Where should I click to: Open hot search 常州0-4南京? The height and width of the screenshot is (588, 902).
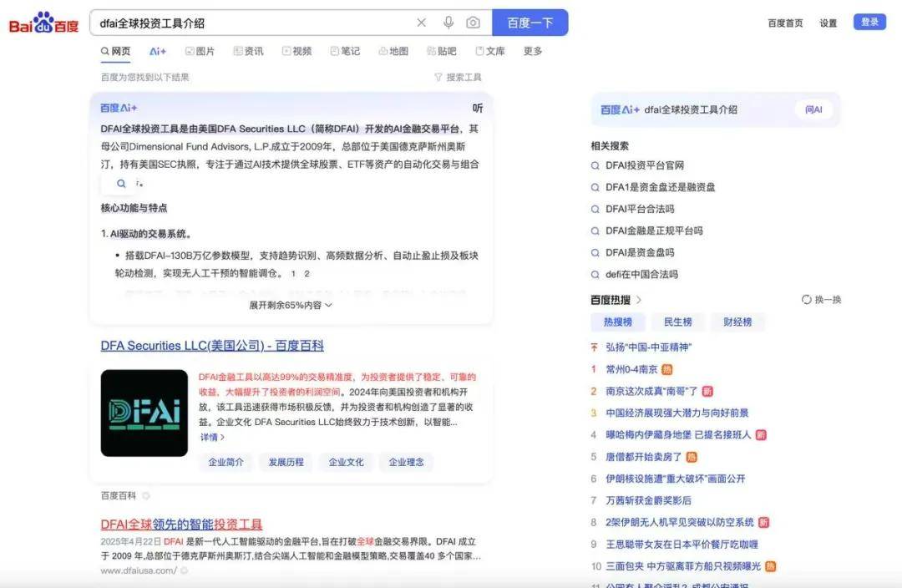(631, 369)
